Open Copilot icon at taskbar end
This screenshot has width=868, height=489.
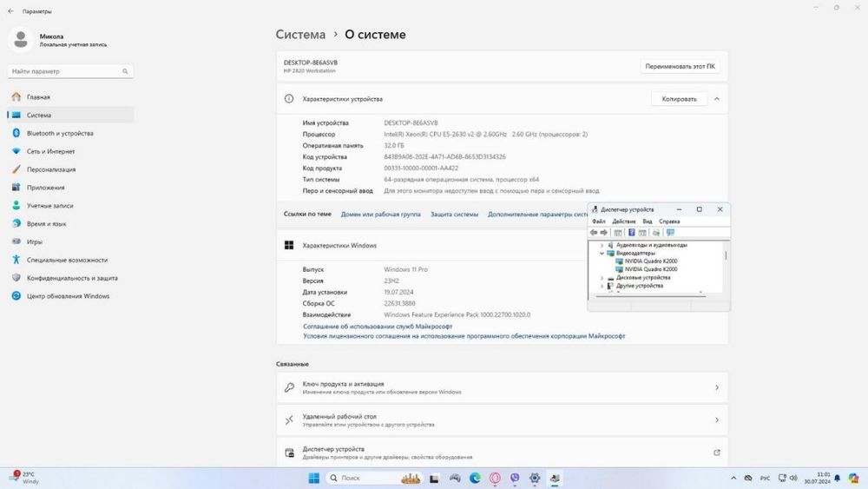853,478
